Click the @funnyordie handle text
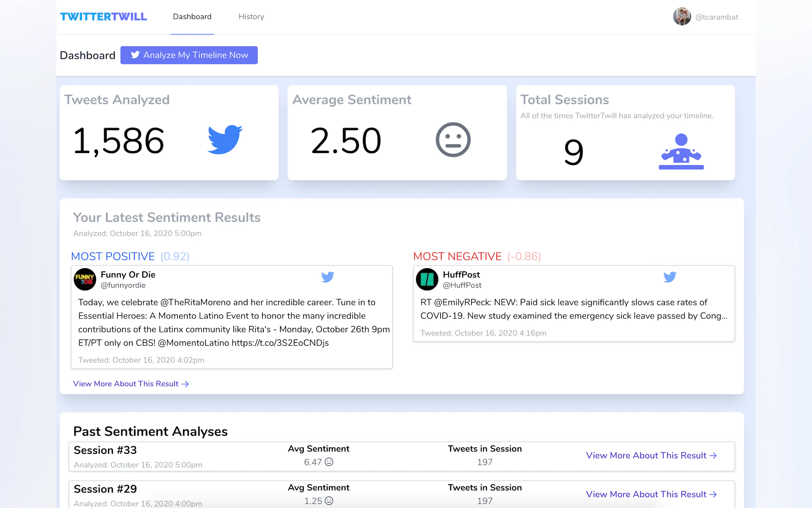This screenshot has width=812, height=508. click(x=123, y=285)
